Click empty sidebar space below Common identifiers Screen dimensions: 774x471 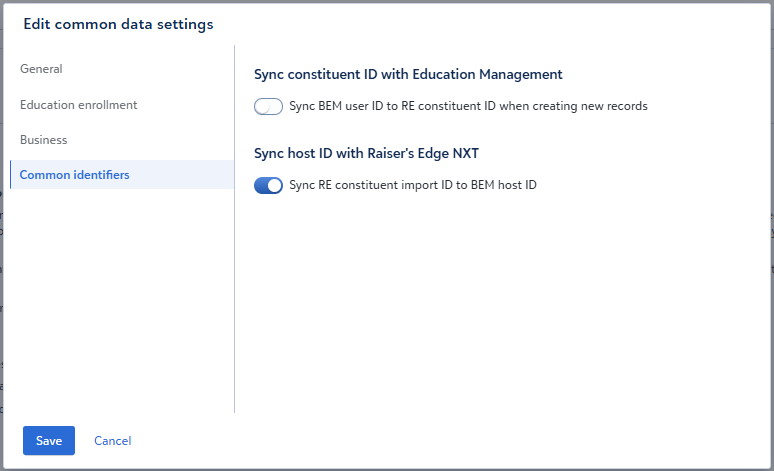pyautogui.click(x=120, y=300)
